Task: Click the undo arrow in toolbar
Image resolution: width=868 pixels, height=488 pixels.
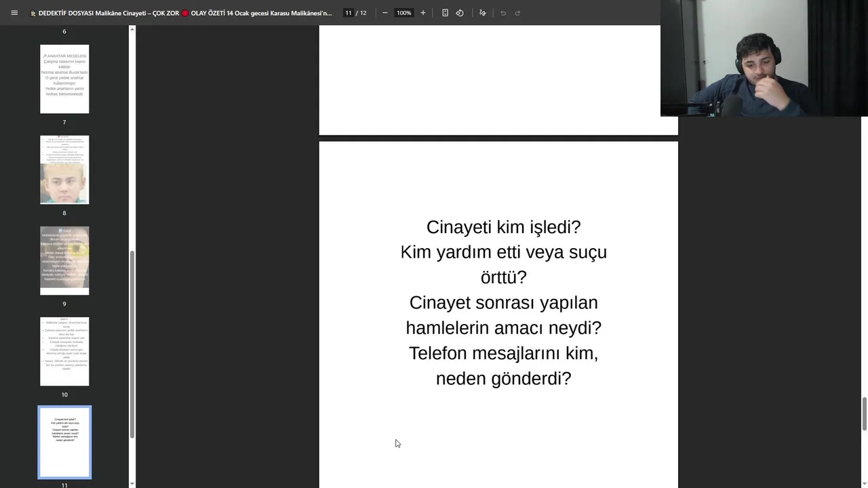Action: click(503, 13)
